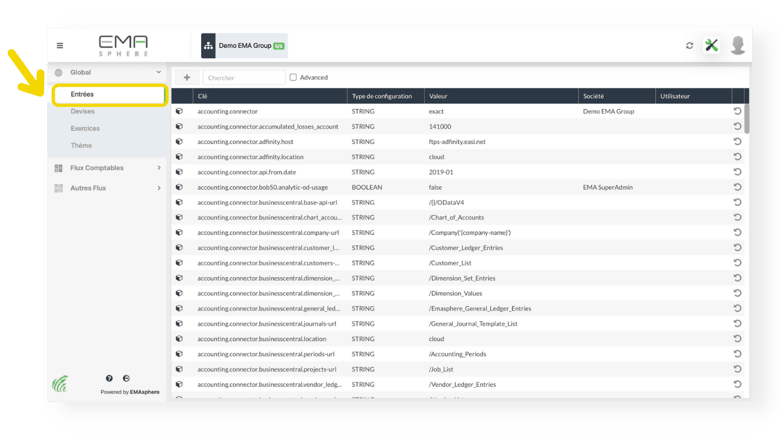Click the plus icon to add entry

(187, 77)
